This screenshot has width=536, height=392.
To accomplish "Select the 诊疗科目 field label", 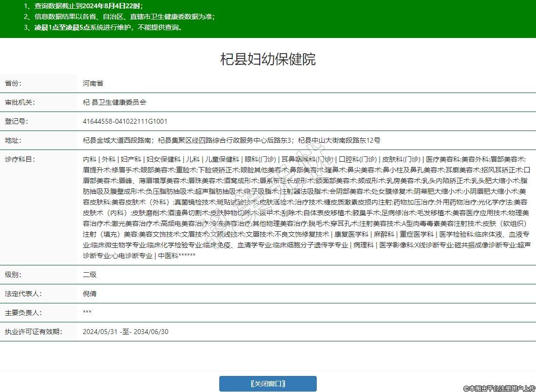I will click(20, 159).
